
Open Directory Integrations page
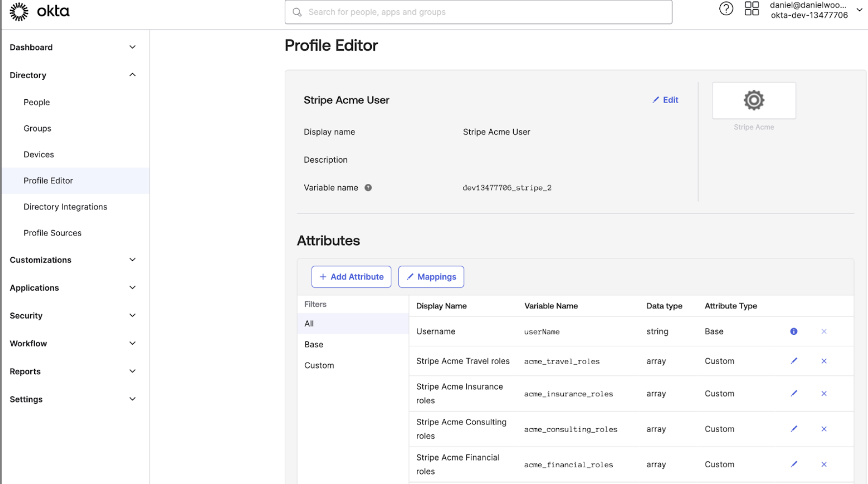[65, 207]
